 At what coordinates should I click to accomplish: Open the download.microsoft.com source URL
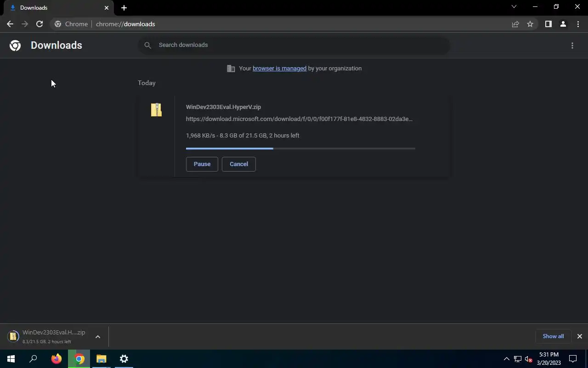(299, 119)
